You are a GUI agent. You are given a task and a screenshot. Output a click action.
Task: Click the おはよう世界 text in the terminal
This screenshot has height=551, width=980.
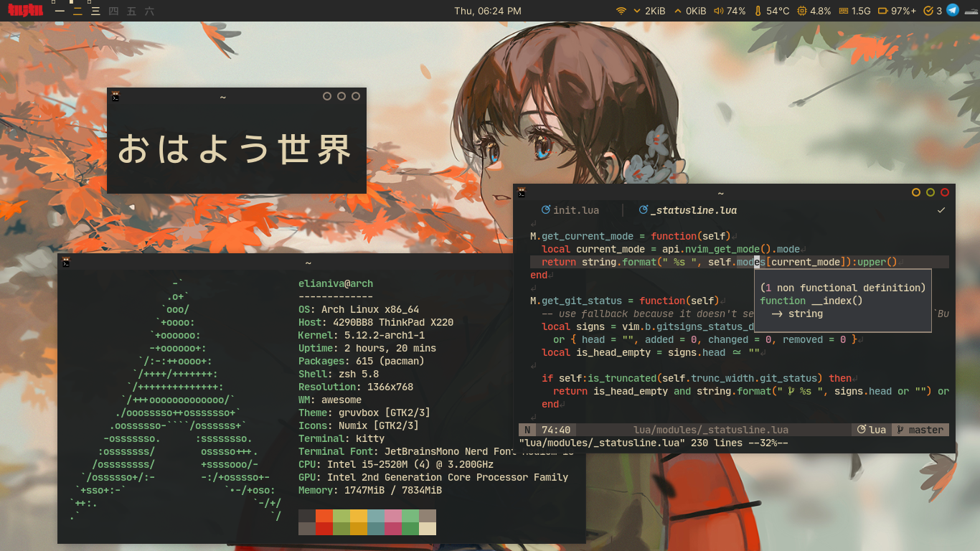[x=234, y=149]
